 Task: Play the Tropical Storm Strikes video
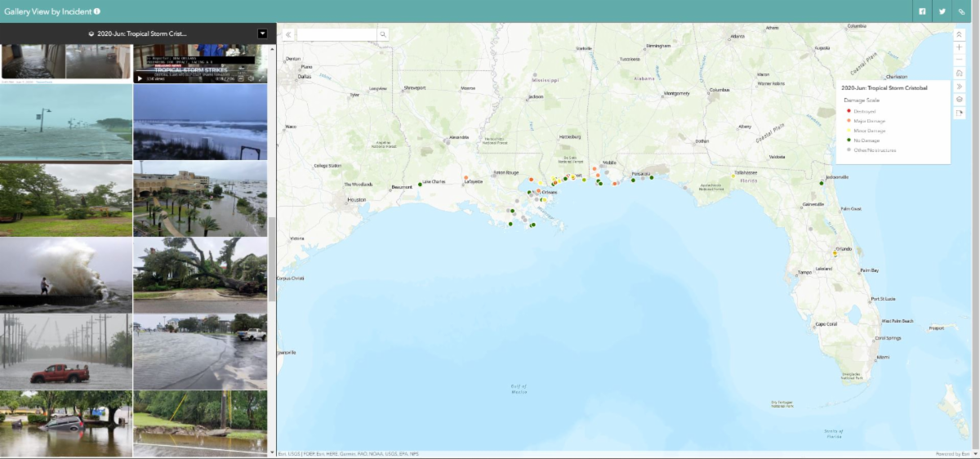140,78
